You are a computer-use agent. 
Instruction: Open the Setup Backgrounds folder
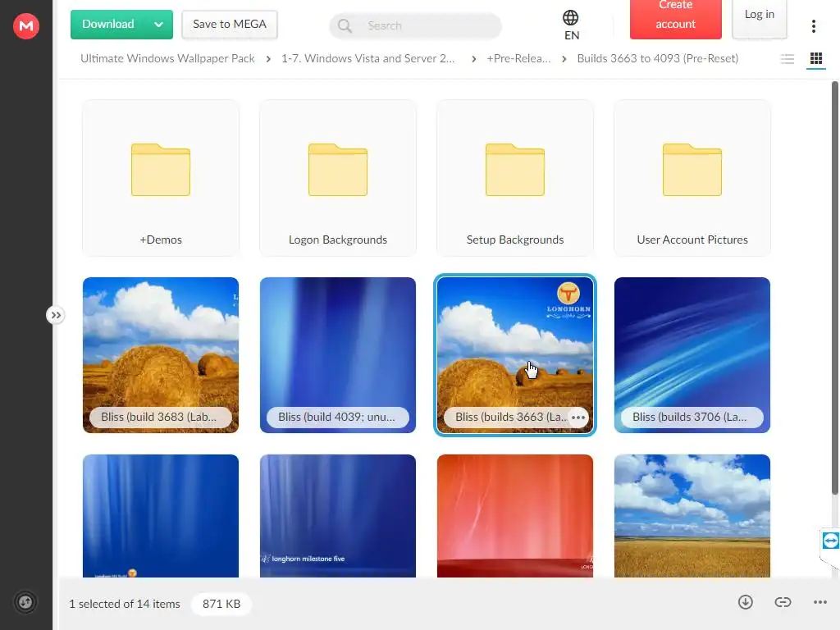[515, 178]
